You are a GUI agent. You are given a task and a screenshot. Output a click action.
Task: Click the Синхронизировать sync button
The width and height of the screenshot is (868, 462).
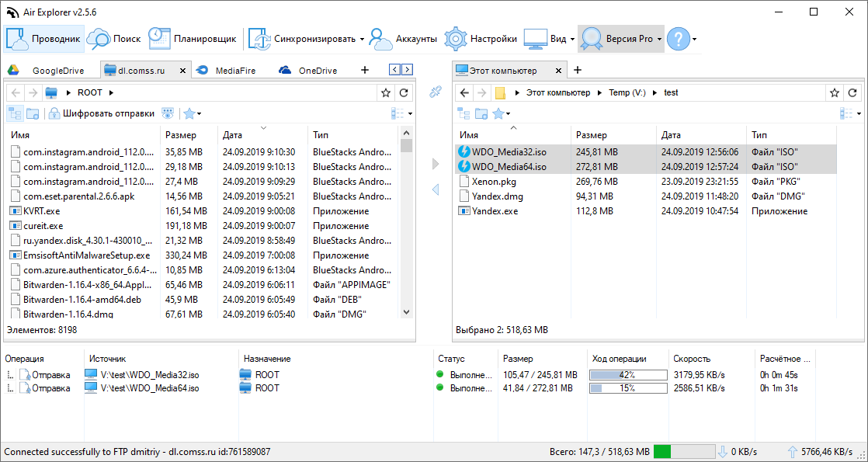click(302, 39)
